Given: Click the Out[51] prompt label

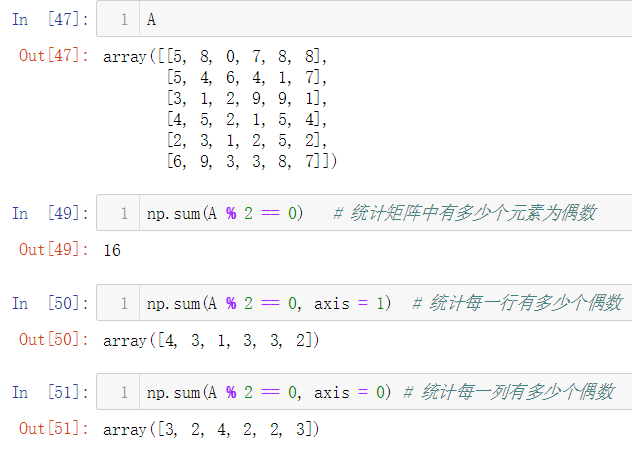Looking at the screenshot, I should pyautogui.click(x=54, y=428).
